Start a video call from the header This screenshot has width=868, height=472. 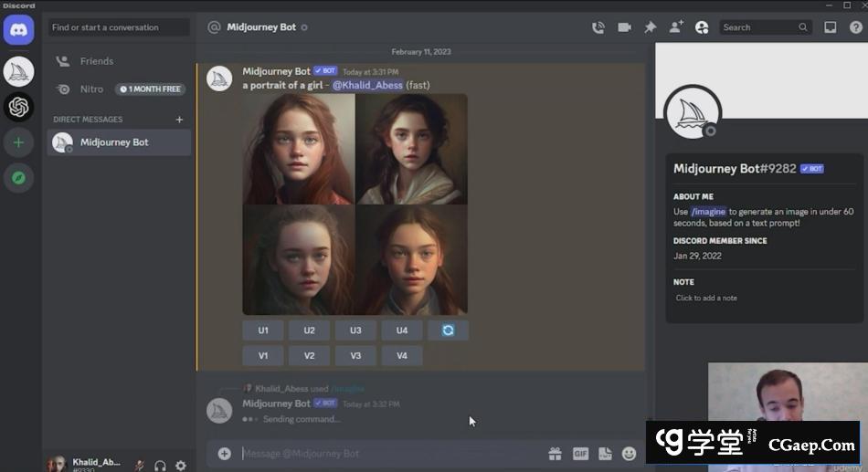[x=624, y=27]
